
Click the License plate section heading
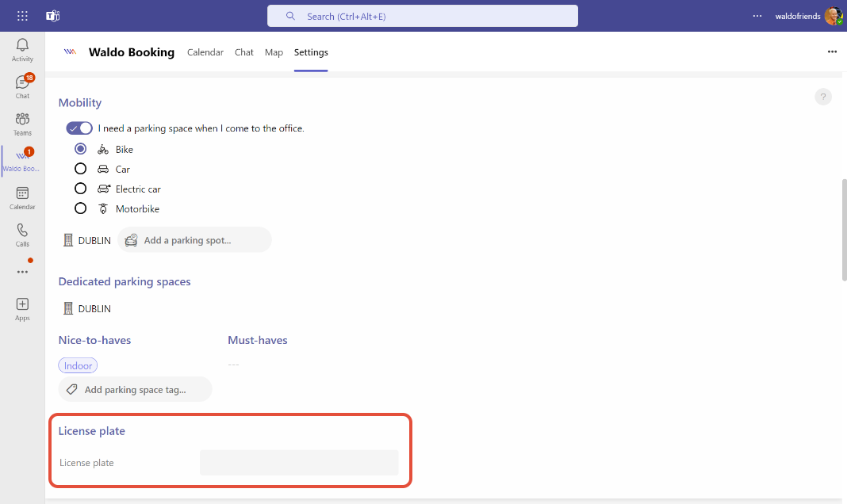[x=92, y=430]
